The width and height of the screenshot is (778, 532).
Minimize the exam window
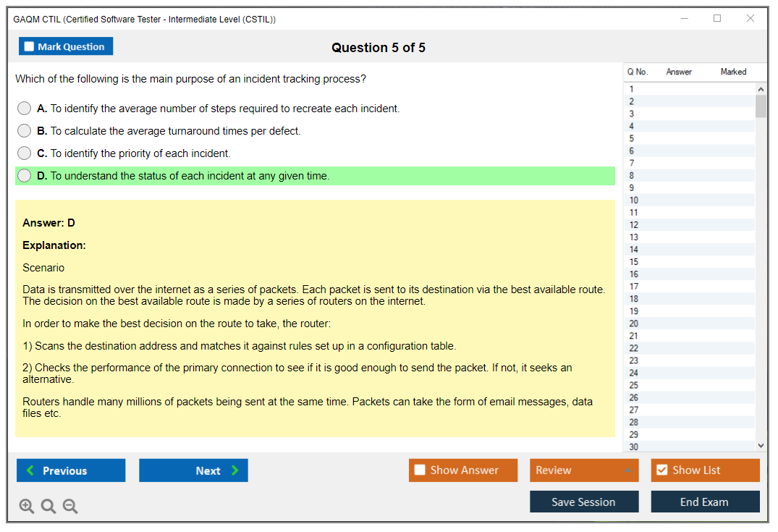[684, 19]
